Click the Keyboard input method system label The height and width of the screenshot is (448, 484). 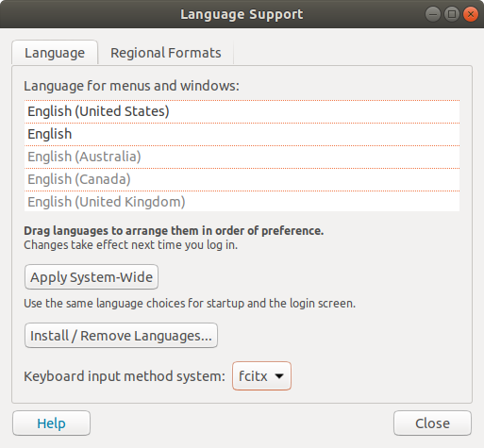click(x=125, y=376)
